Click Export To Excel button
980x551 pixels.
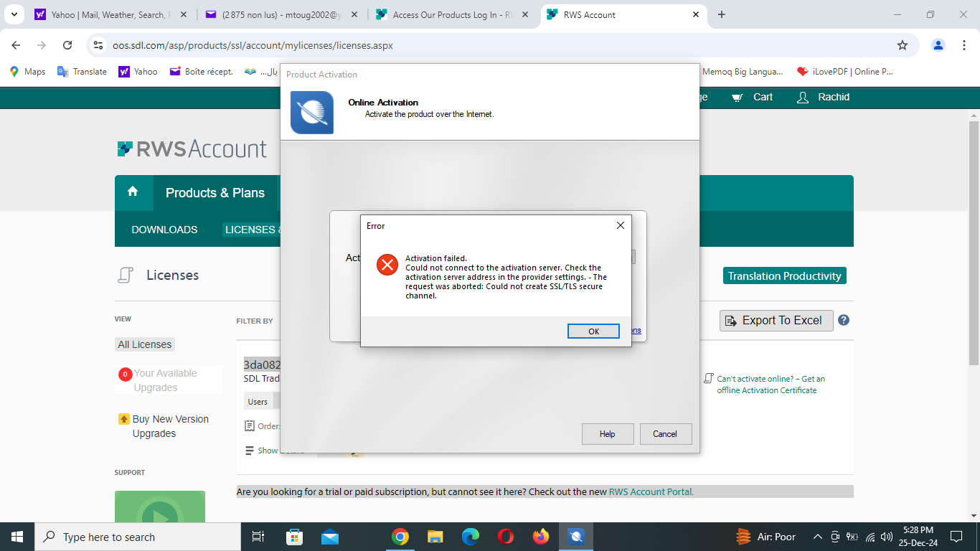(x=776, y=320)
